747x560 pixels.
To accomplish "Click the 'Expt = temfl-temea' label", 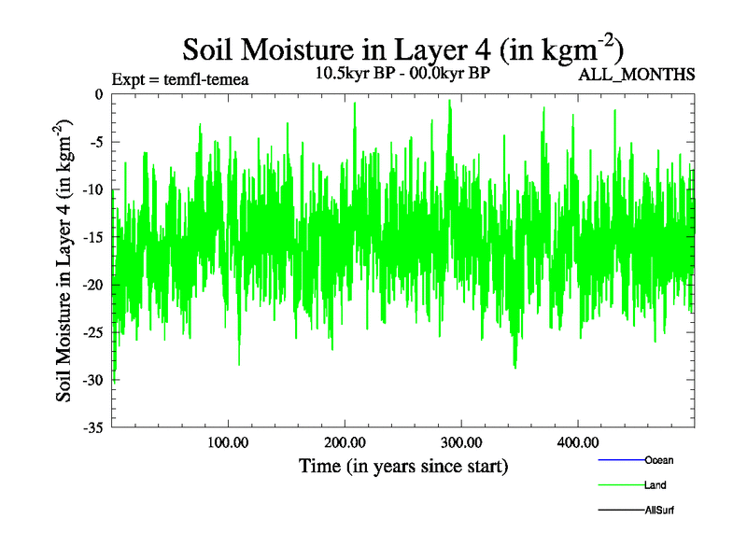I will click(x=179, y=79).
